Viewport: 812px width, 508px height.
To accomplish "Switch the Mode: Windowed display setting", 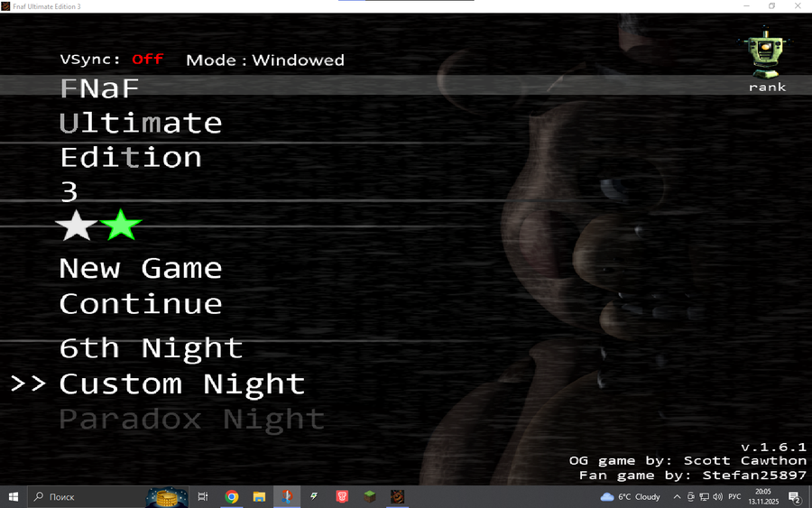I will (265, 60).
